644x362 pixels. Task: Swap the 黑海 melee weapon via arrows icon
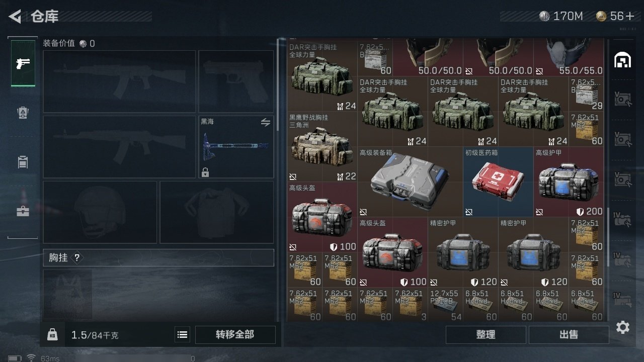[265, 122]
